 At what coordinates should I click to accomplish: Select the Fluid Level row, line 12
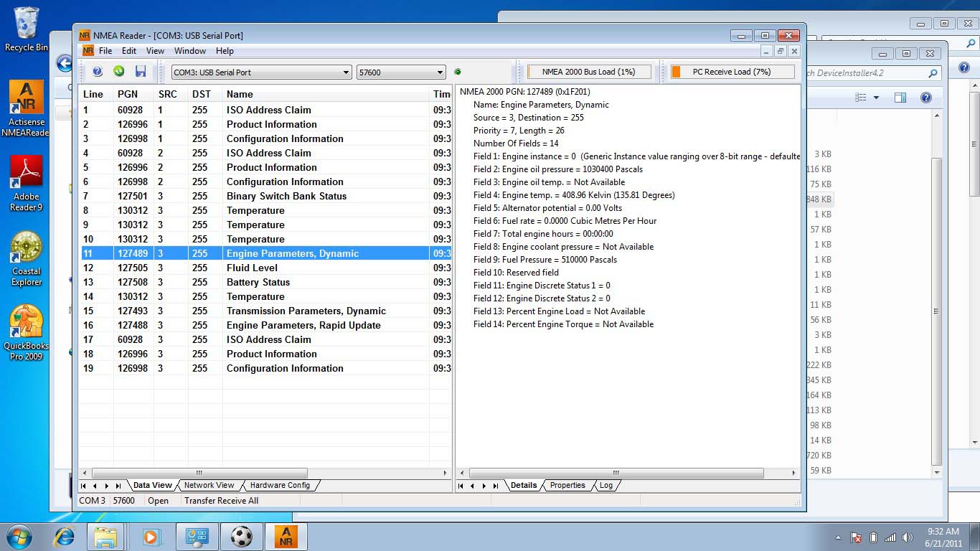(252, 268)
